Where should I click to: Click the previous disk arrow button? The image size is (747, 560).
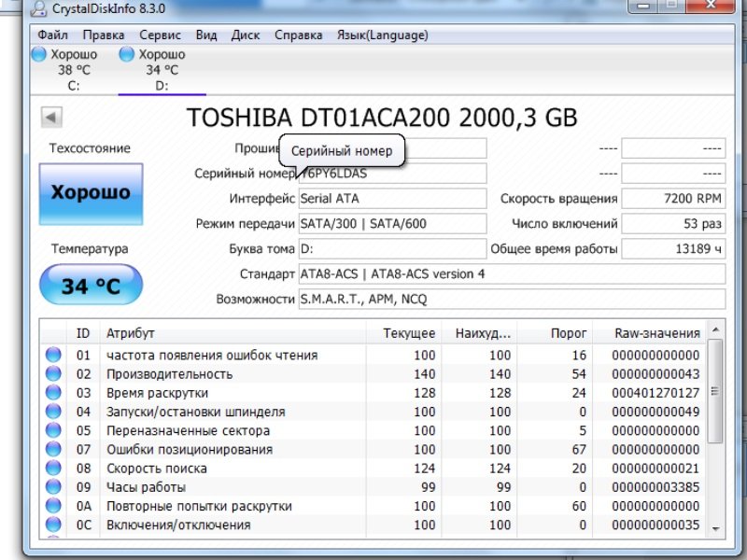pyautogui.click(x=51, y=118)
